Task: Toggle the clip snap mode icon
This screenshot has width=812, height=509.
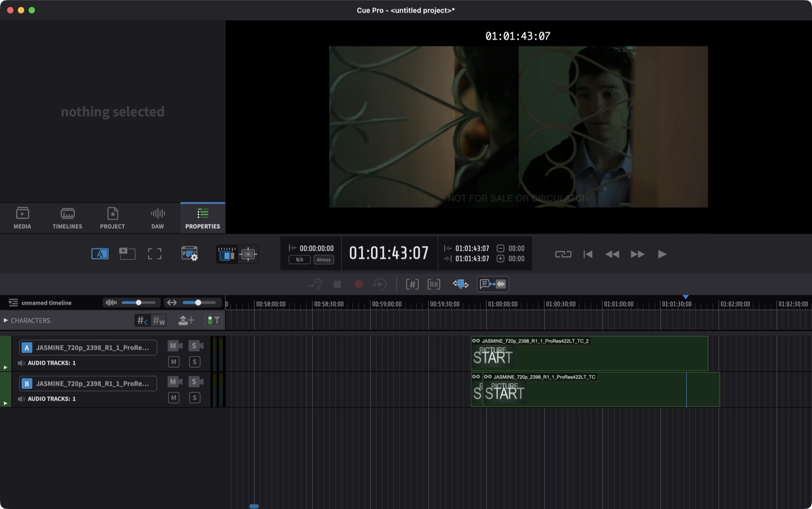Action: pyautogui.click(x=226, y=254)
